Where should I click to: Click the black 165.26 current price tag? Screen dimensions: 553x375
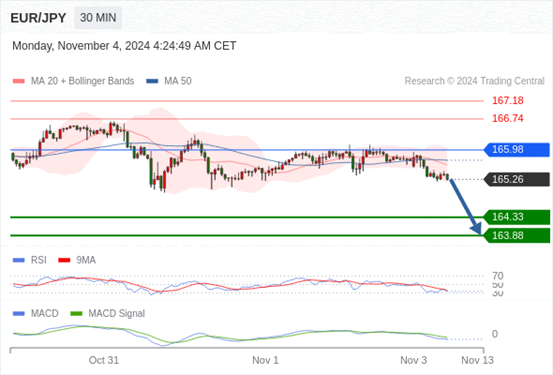pyautogui.click(x=517, y=179)
